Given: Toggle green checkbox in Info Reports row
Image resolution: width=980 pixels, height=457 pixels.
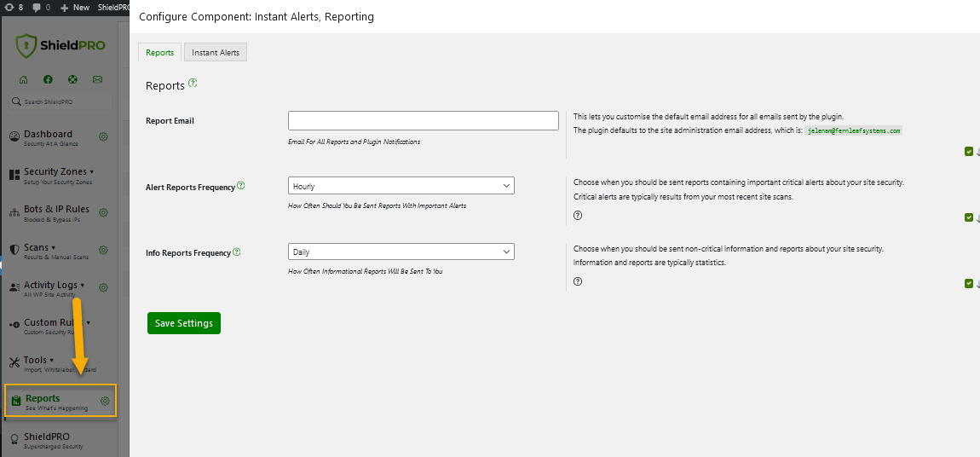Looking at the screenshot, I should pos(969,283).
